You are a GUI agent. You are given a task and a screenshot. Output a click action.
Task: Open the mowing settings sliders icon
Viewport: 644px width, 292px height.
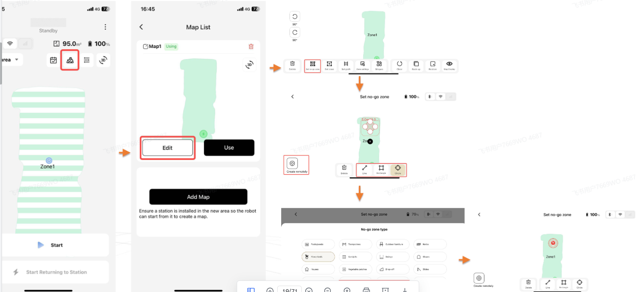click(87, 60)
